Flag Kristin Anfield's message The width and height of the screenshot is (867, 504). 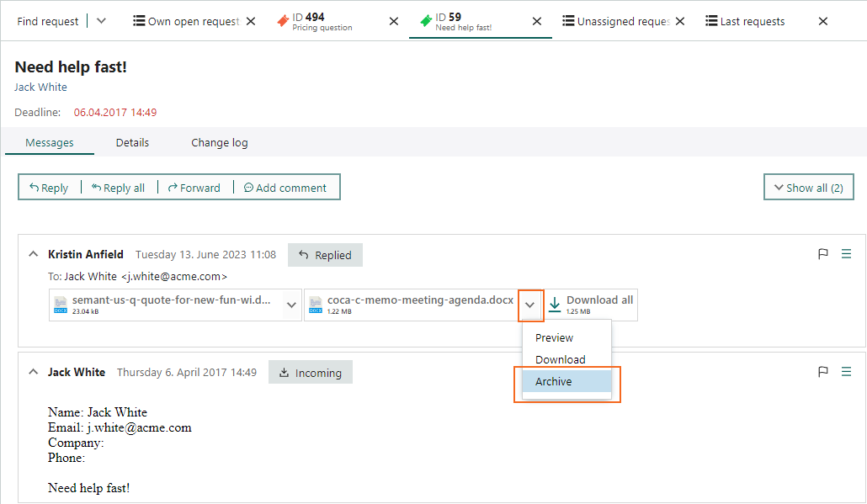[x=822, y=253]
